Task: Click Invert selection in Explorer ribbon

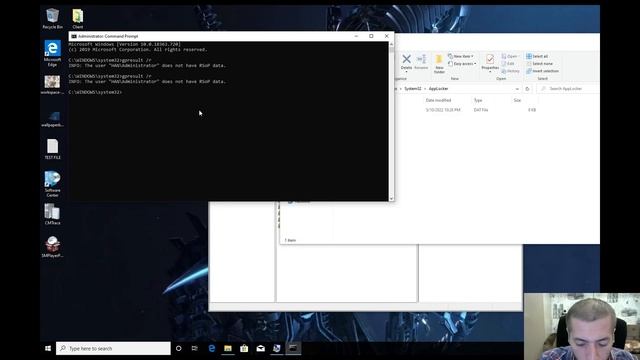Action: coord(542,71)
